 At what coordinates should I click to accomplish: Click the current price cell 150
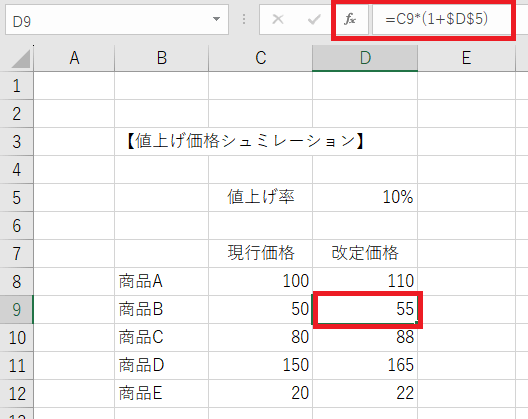coord(261,365)
